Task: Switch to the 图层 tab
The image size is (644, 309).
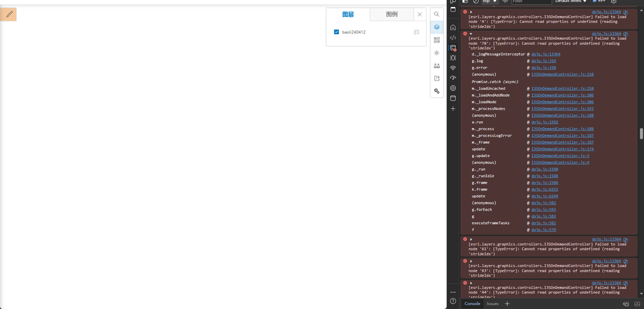Action: pos(348,14)
